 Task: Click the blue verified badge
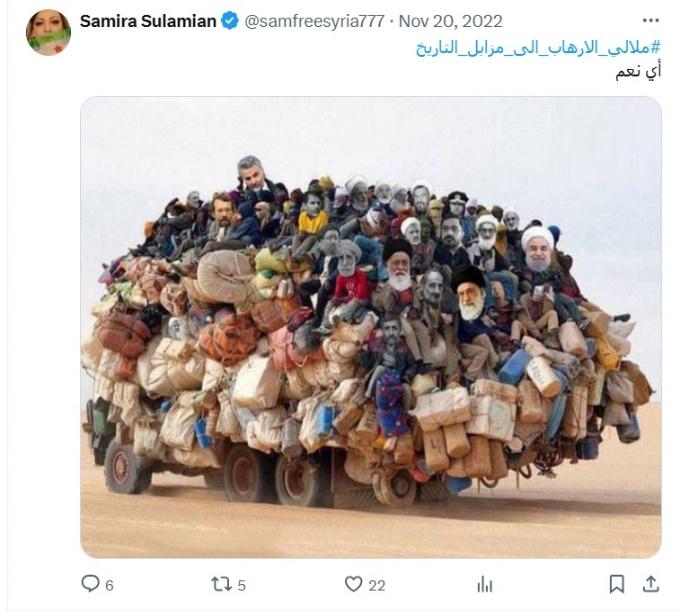230,21
